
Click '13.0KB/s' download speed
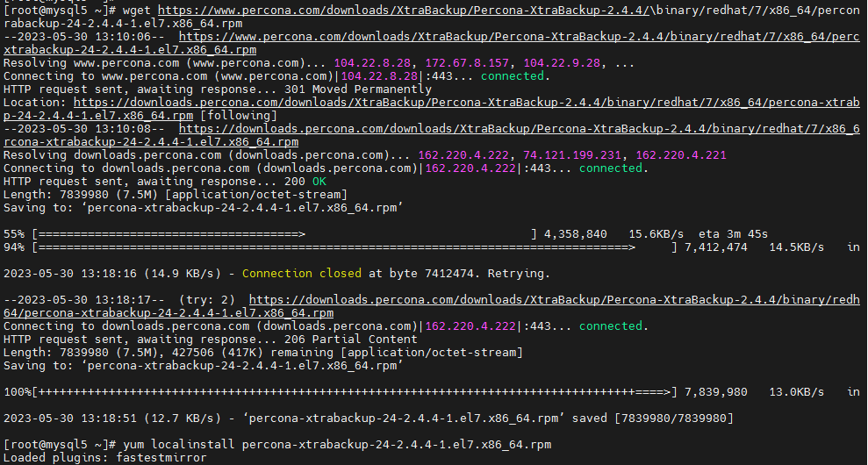point(797,392)
